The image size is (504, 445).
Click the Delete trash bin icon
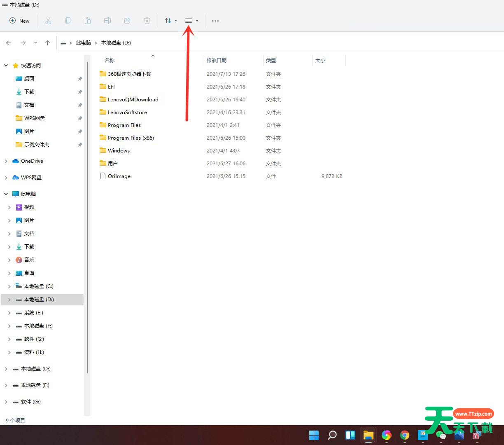(147, 21)
